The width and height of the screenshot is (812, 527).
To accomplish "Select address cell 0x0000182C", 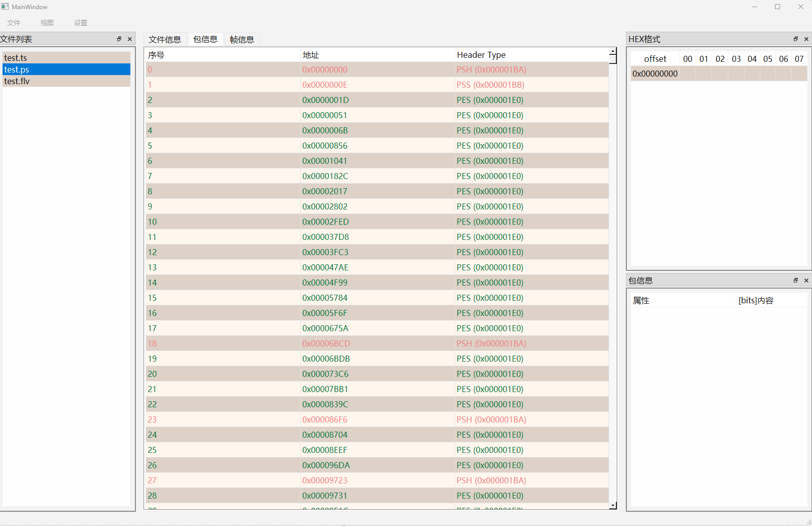I will click(x=377, y=176).
